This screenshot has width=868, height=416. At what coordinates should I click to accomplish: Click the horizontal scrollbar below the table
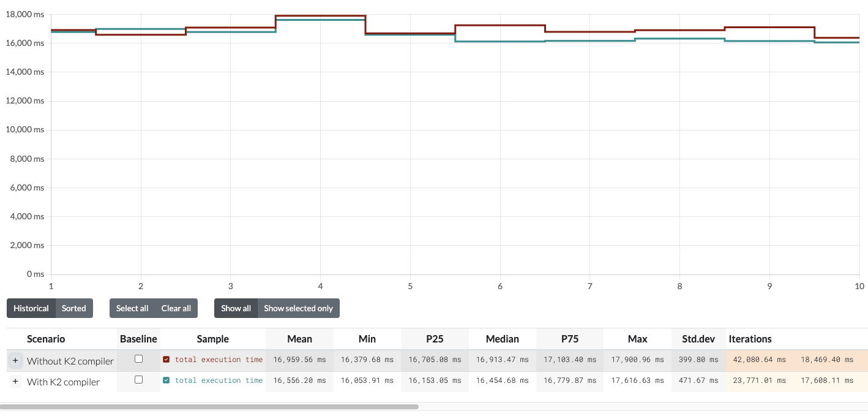pyautogui.click(x=209, y=406)
